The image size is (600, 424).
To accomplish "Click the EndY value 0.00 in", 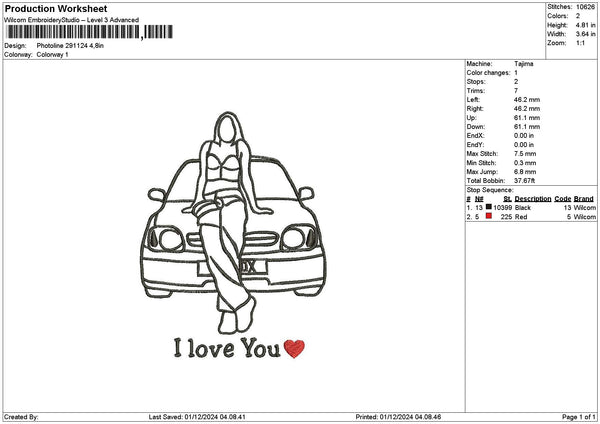I will (524, 145).
